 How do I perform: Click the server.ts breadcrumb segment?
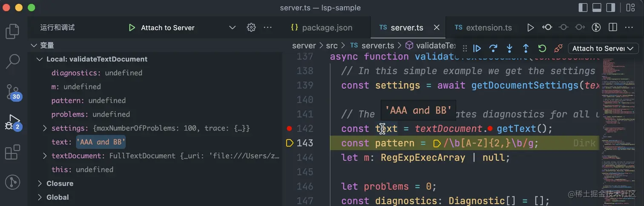tap(372, 46)
